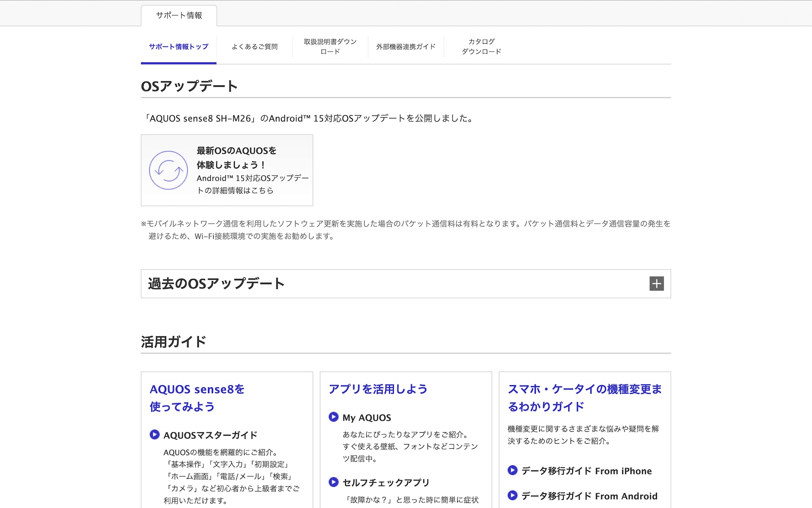Viewport: 812px width, 508px height.
Task: Open the サポート情報 top tab
Action: [179, 16]
